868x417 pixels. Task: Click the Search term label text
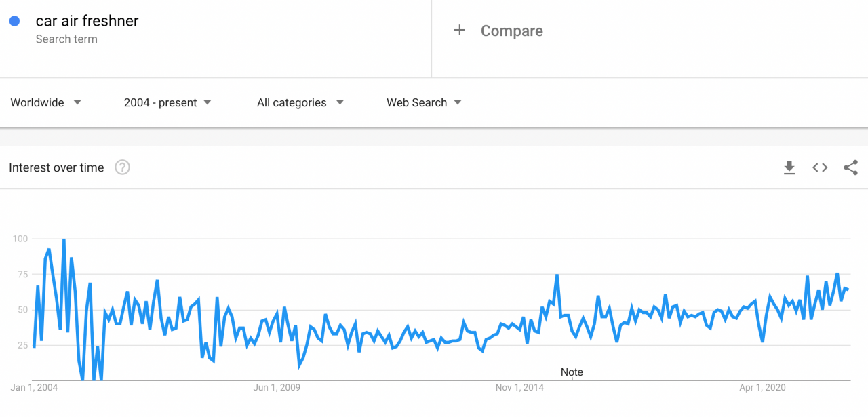[x=66, y=39]
